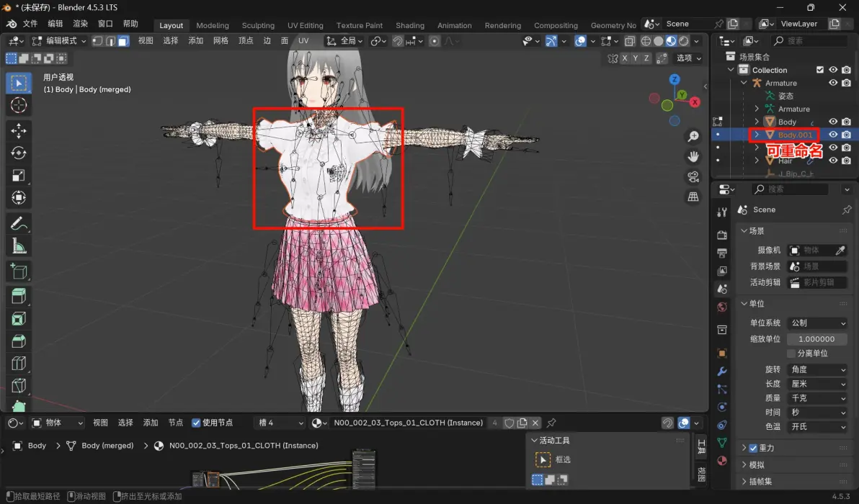The image size is (859, 504).
Task: Toggle 重力 gravity checkbox
Action: pos(753,448)
